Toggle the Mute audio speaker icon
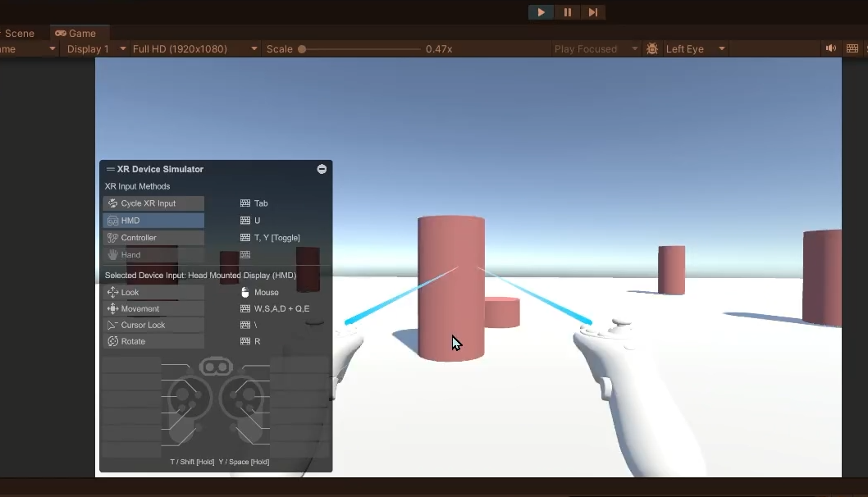The height and width of the screenshot is (497, 868). pos(831,48)
